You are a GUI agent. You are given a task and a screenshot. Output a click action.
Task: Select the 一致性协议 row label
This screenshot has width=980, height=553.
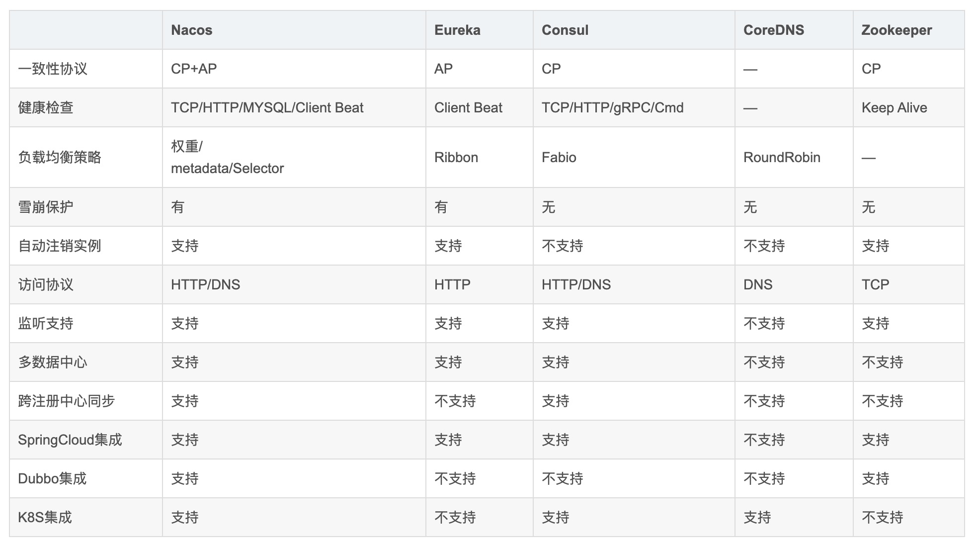pyautogui.click(x=53, y=69)
